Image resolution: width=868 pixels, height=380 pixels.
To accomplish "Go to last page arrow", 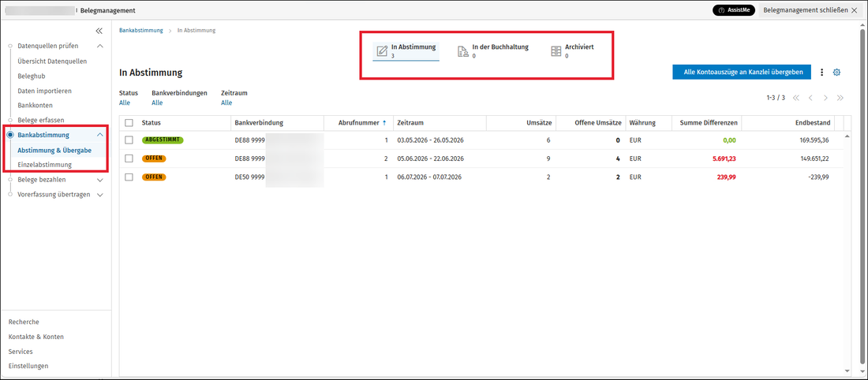I will [x=840, y=98].
